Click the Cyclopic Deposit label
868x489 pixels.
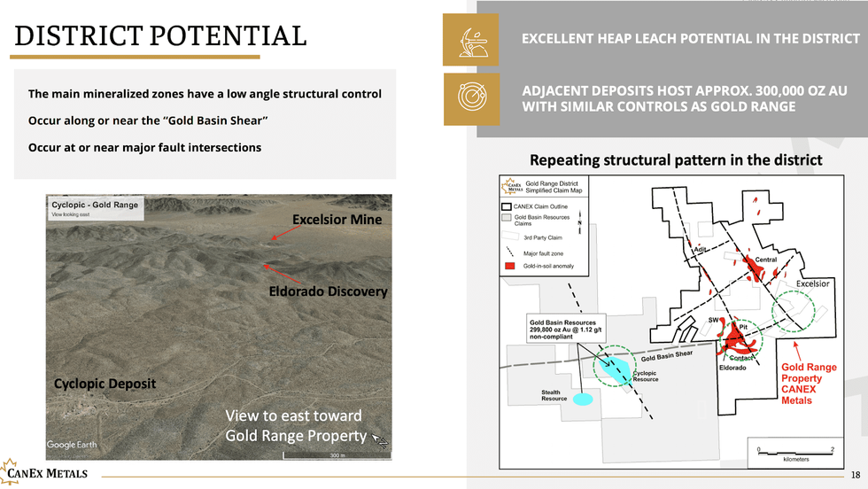coord(105,384)
